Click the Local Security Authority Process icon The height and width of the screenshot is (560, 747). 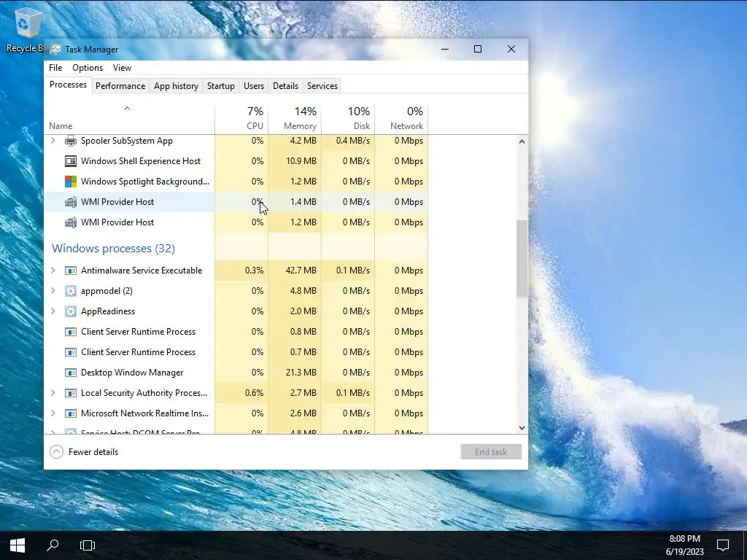coord(71,393)
